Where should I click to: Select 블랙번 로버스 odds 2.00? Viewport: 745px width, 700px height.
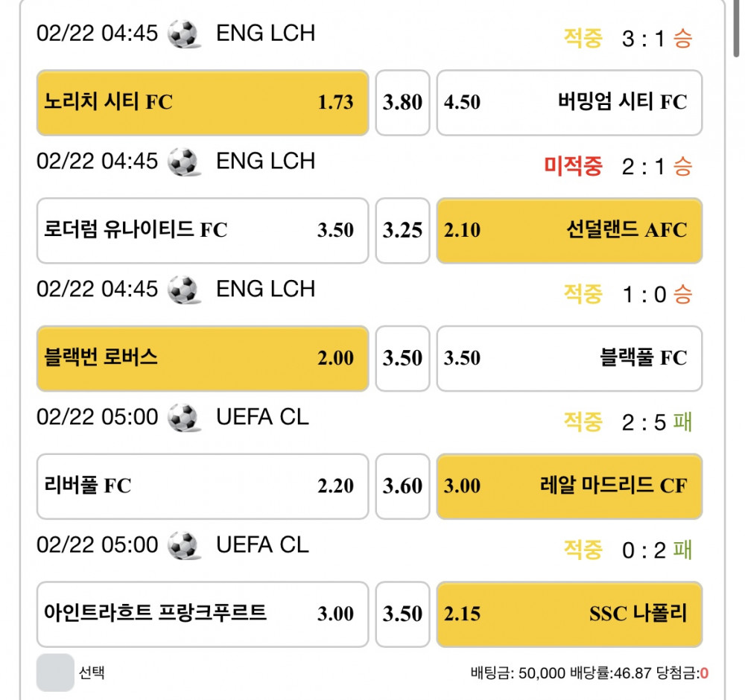[203, 358]
